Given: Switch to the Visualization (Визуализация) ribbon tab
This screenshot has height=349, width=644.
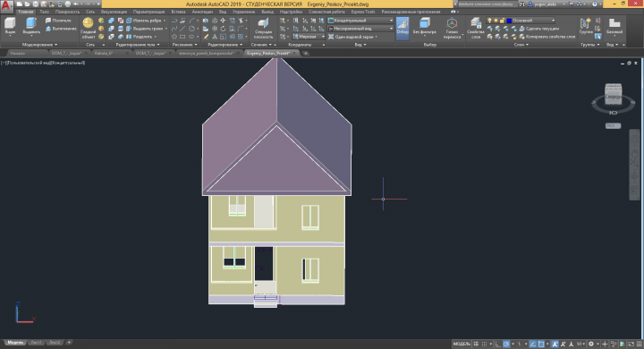Looking at the screenshot, I should [x=114, y=12].
